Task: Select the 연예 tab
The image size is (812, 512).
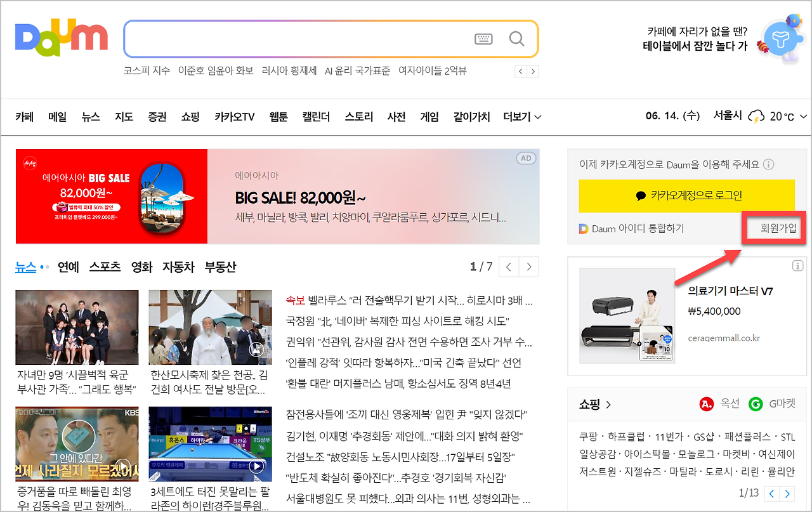Action: coord(68,267)
